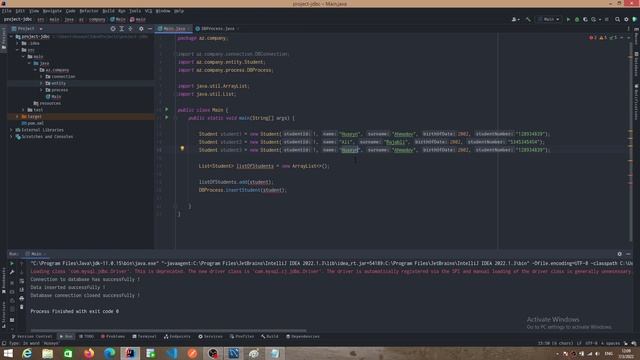Image resolution: width=640 pixels, height=360 pixels.
Task: Open Run panel settings gear
Action: (620, 254)
